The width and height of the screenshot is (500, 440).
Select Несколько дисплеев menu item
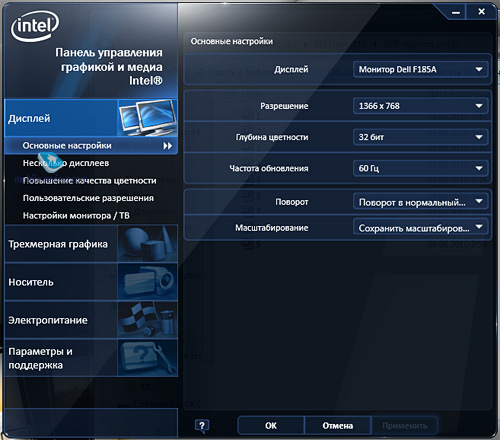(x=66, y=163)
